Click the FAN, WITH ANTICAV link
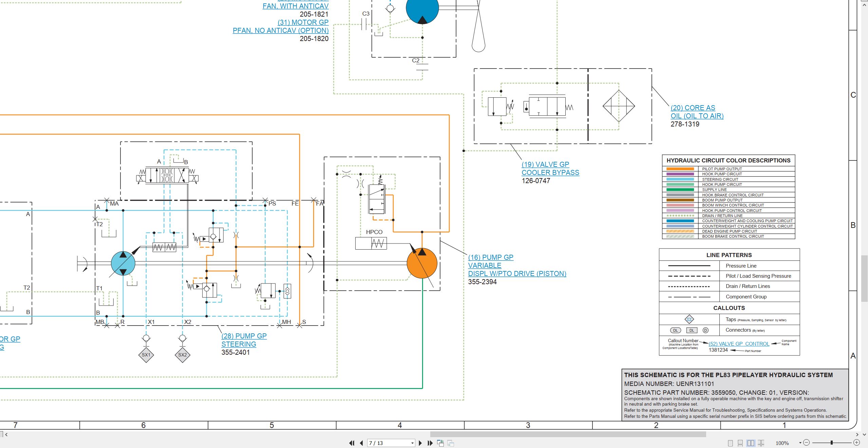Image resolution: width=868 pixels, height=448 pixels. pos(296,6)
